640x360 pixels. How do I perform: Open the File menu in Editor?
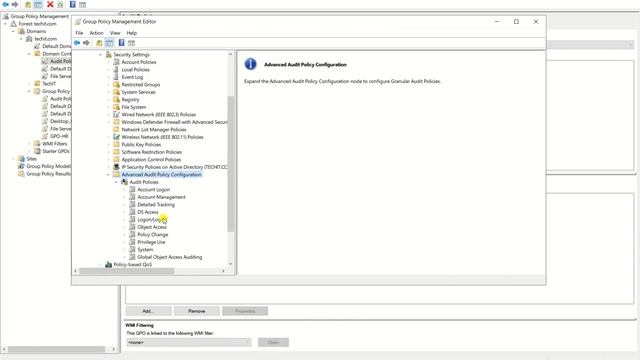[x=79, y=33]
